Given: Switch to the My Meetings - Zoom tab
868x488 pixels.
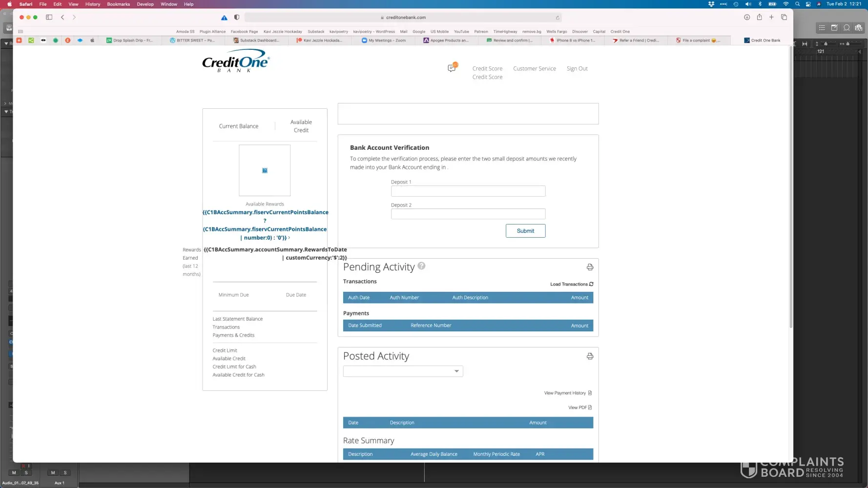Looking at the screenshot, I should tap(387, 41).
